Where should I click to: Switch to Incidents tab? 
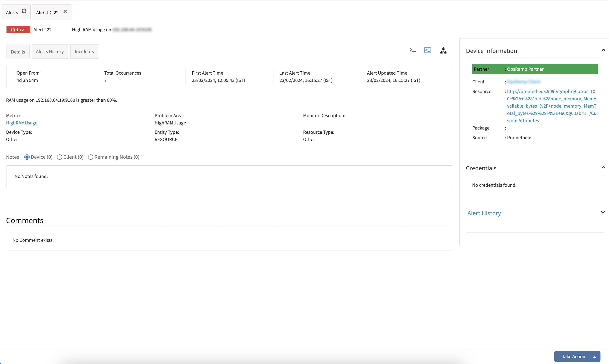coord(84,51)
